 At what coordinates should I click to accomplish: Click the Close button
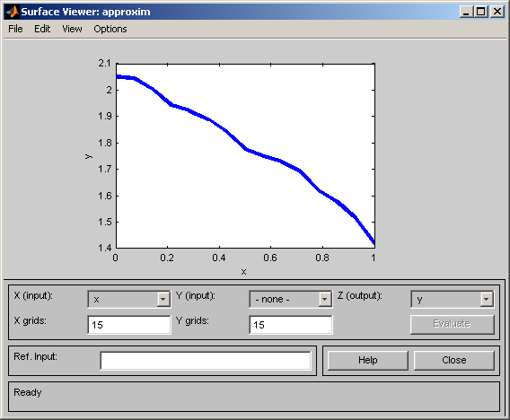coord(454,360)
